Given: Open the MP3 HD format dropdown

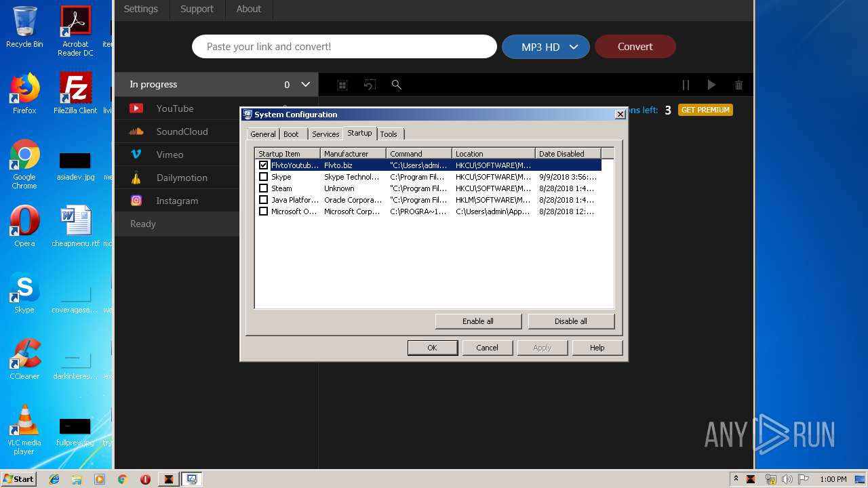Looking at the screenshot, I should tap(546, 47).
